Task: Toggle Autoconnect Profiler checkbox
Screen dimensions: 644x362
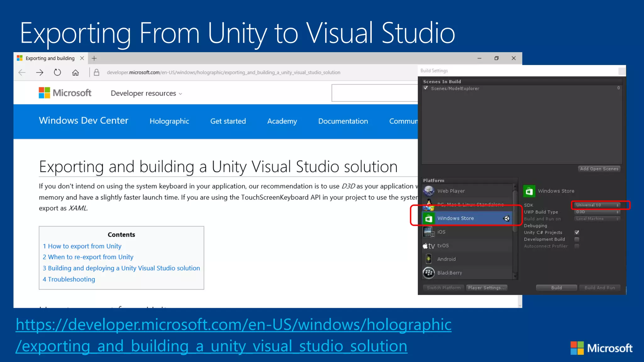Action: tap(577, 246)
